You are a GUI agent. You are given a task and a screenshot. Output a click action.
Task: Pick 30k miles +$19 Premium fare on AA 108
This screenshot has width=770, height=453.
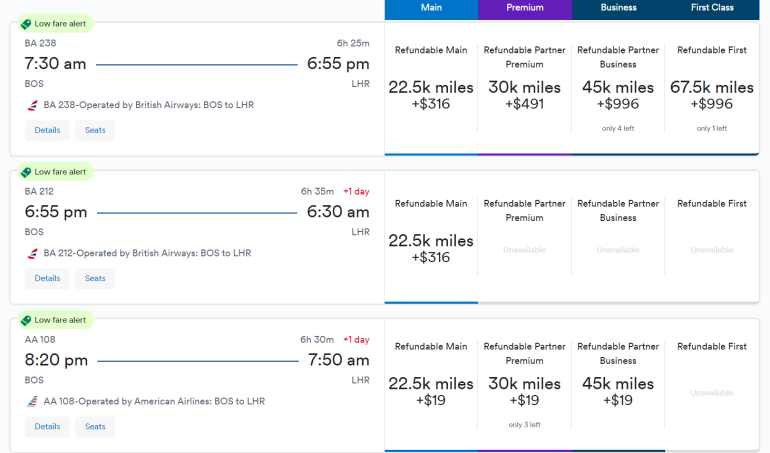(524, 391)
